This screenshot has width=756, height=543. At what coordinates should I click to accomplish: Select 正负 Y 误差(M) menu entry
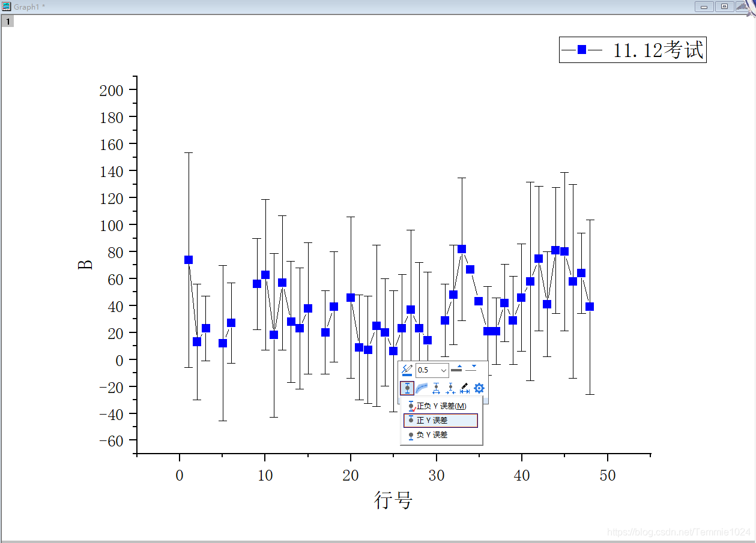(441, 406)
